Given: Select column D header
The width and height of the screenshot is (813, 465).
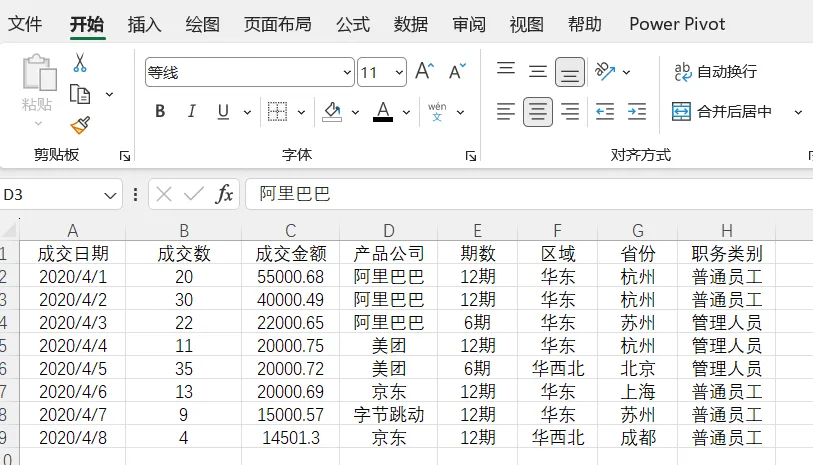Looking at the screenshot, I should 388,230.
